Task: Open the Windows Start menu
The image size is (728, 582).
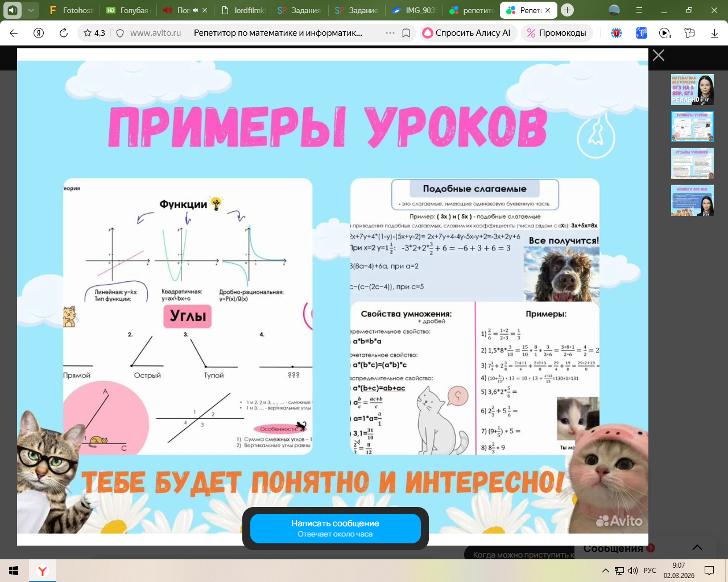Action: click(14, 571)
